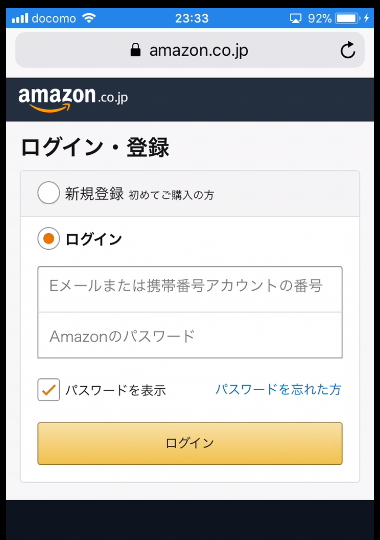The image size is (380, 540).
Task: Focus the Eメールまたは携帯番号 input field
Action: tap(190, 289)
